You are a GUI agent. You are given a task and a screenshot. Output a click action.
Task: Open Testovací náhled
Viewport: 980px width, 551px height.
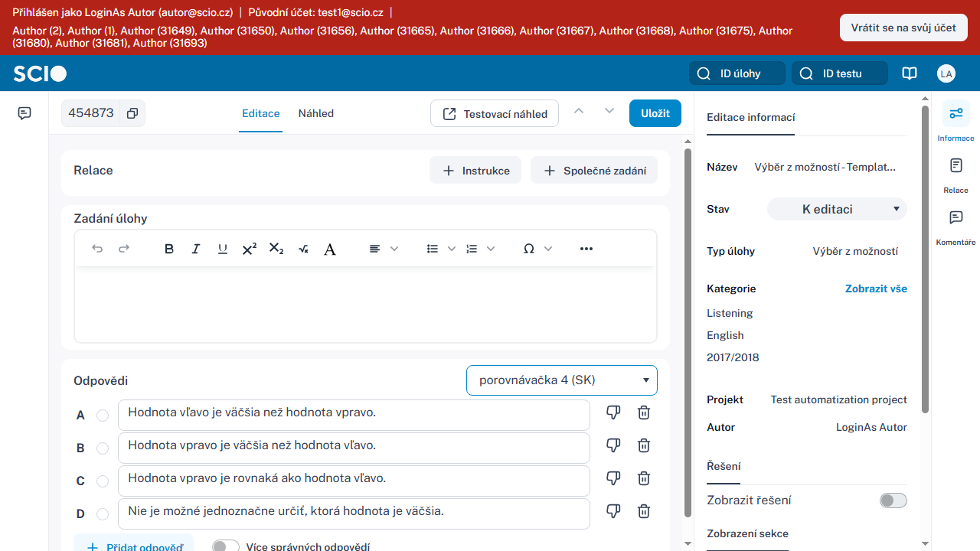(495, 113)
